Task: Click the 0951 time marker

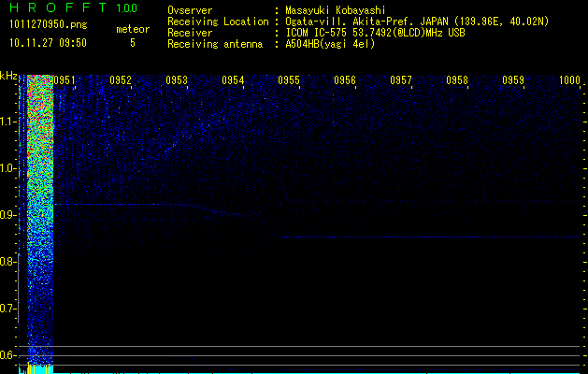Action: [x=65, y=80]
